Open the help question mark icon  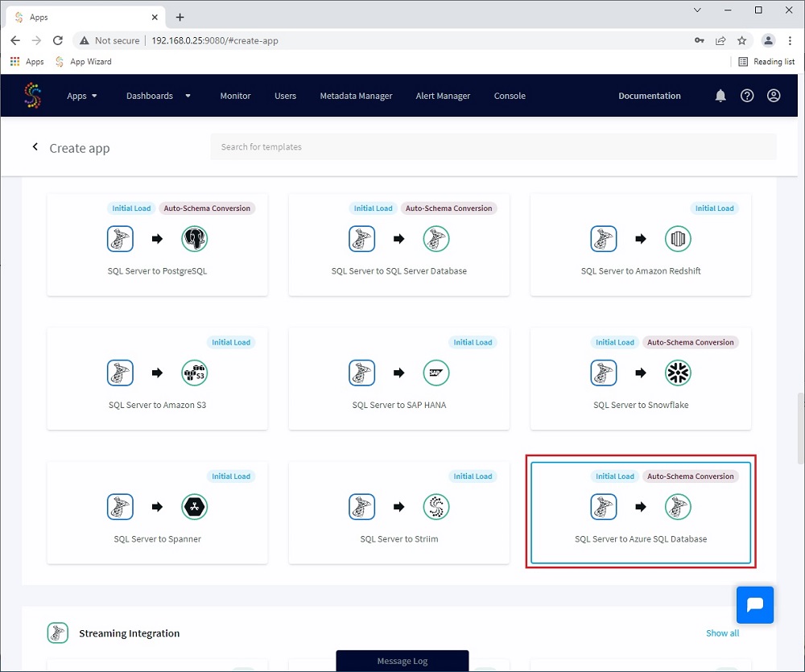(x=747, y=96)
